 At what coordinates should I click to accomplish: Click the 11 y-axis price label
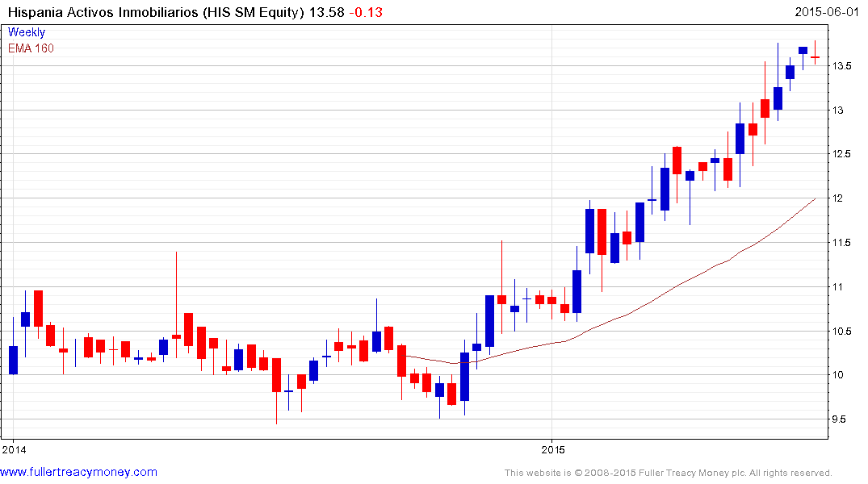pyautogui.click(x=837, y=286)
